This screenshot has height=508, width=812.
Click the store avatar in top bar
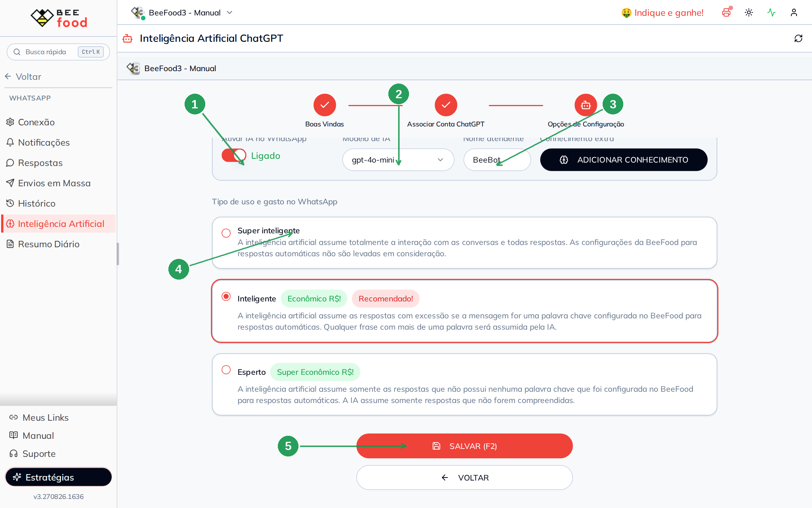[138, 13]
